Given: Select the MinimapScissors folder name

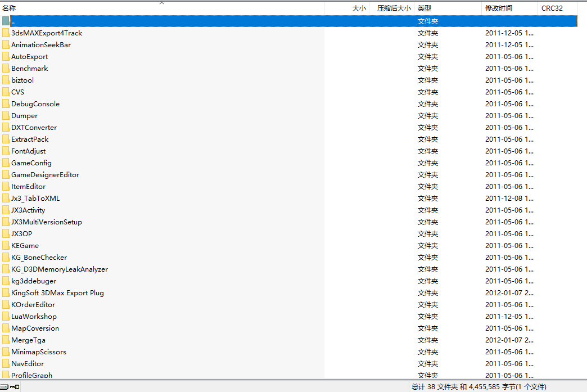Looking at the screenshot, I should point(39,352).
